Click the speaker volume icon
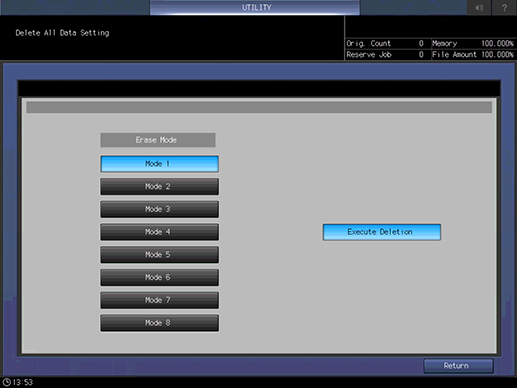Image resolution: width=517 pixels, height=388 pixels. coord(479,7)
